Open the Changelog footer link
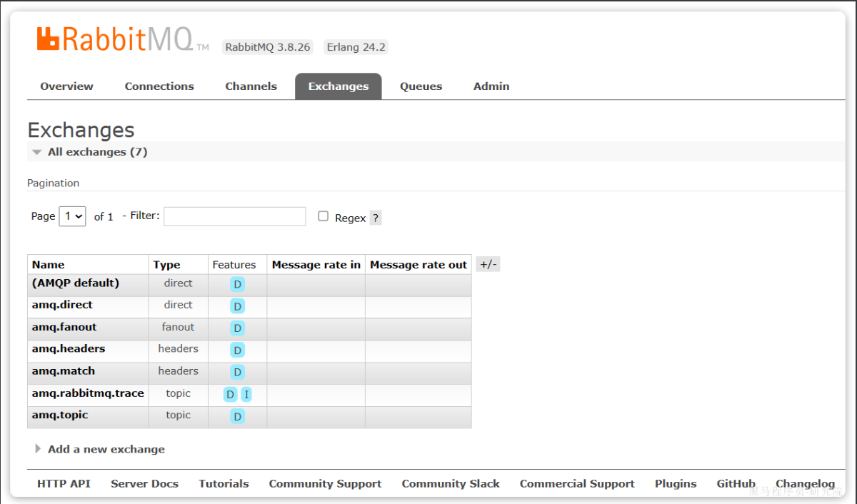The width and height of the screenshot is (857, 504). coord(805,483)
